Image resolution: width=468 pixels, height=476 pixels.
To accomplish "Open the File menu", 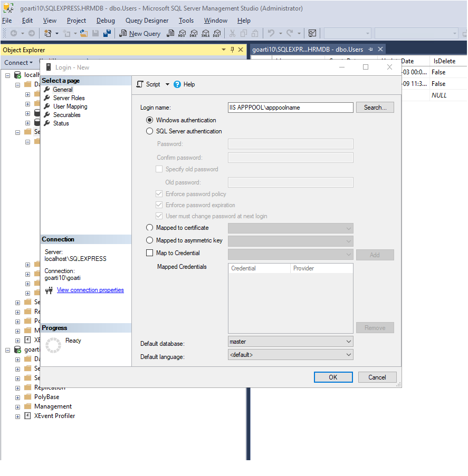I will (x=7, y=21).
